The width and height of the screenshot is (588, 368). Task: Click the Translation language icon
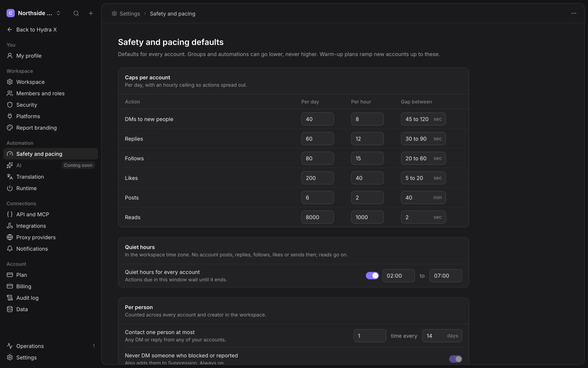pyautogui.click(x=10, y=177)
